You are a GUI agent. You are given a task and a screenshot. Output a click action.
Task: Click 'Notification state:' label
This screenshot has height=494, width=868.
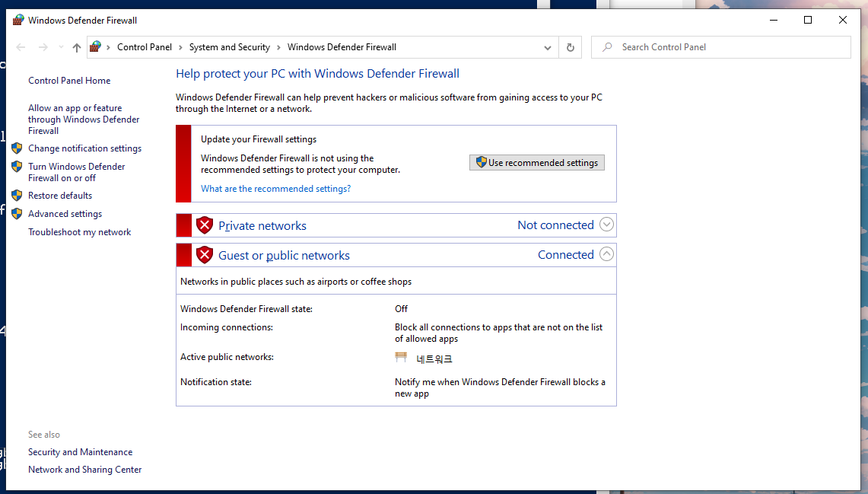[x=216, y=382]
